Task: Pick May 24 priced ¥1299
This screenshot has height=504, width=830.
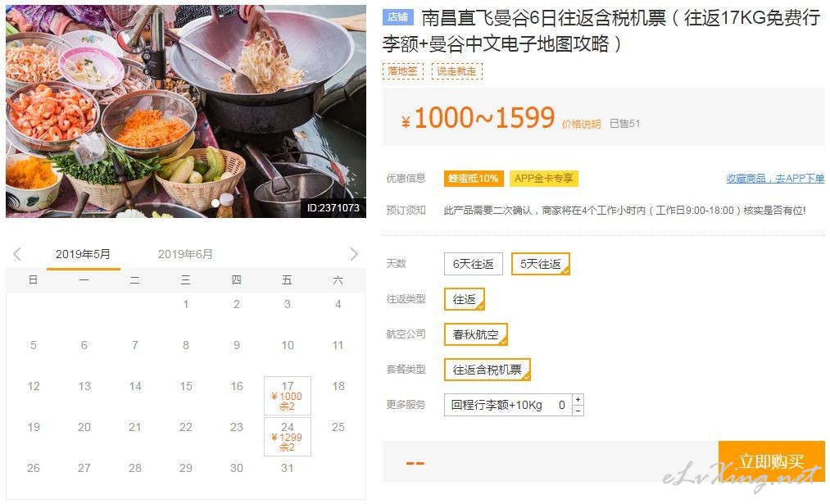Action: coord(288,437)
